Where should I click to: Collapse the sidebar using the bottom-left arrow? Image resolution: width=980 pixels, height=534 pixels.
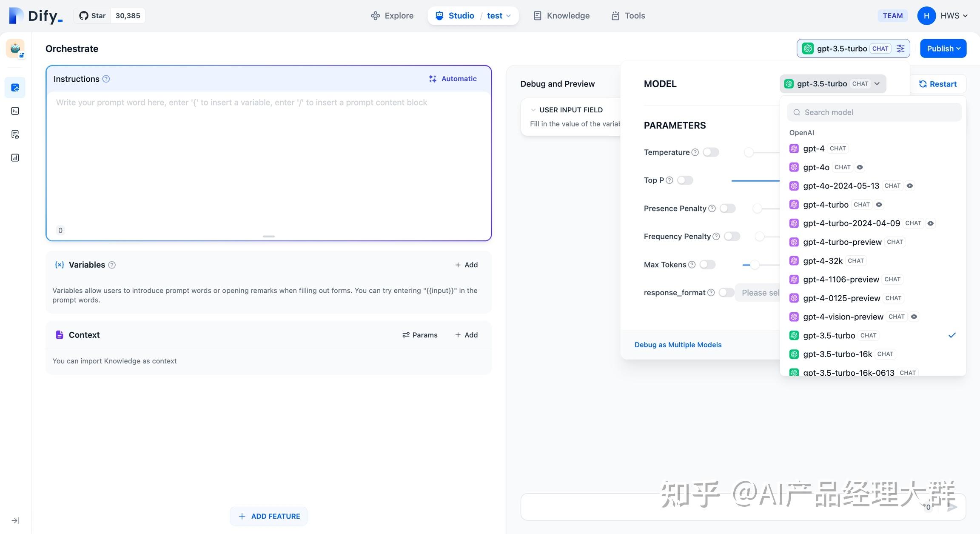point(15,520)
